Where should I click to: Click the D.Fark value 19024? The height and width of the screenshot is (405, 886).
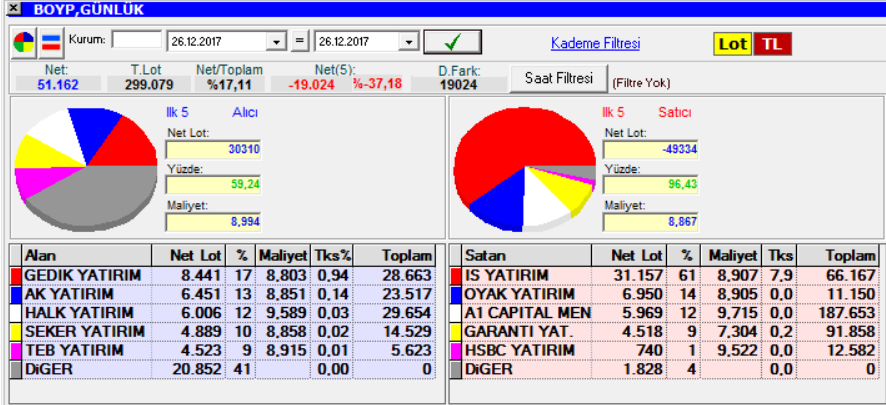point(459,85)
